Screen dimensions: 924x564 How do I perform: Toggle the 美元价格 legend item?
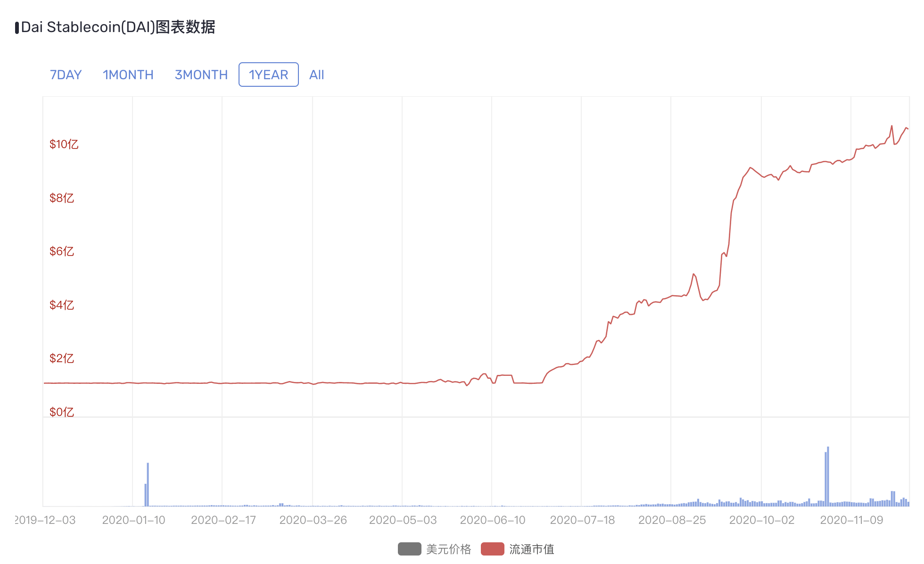(448, 549)
